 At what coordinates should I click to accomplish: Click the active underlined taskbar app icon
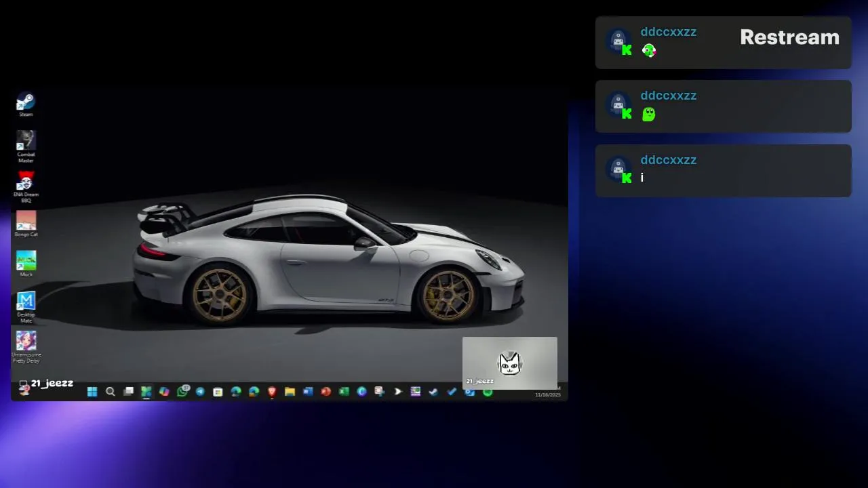146,392
